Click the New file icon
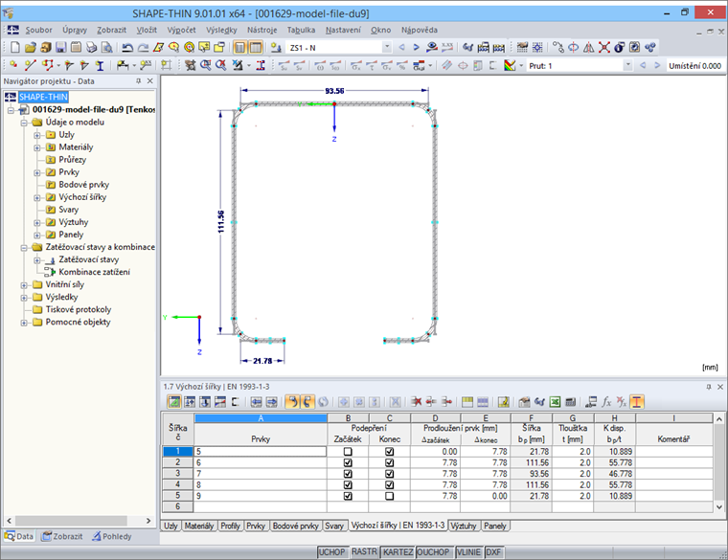The width and height of the screenshot is (728, 560). click(x=15, y=47)
